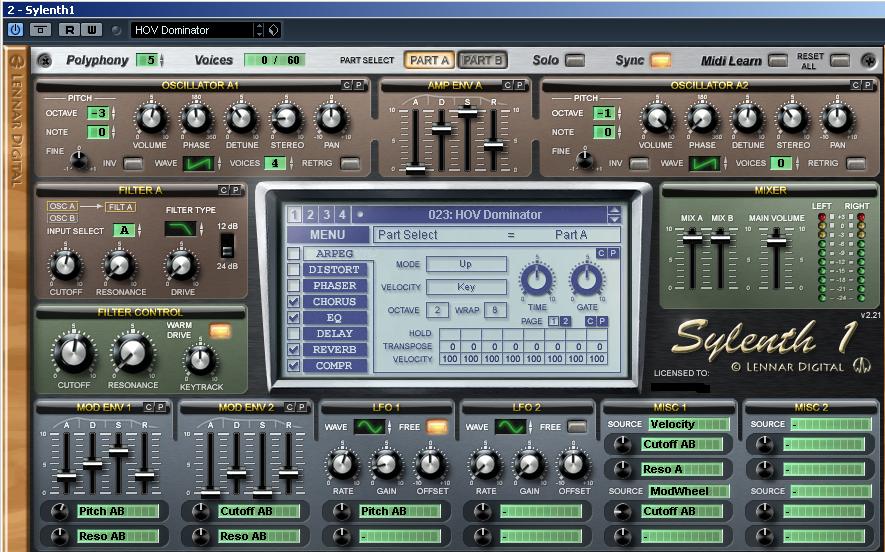Click the copy C icon in Mod Env 2
Viewport: 885px width, 552px height.
pyautogui.click(x=290, y=407)
